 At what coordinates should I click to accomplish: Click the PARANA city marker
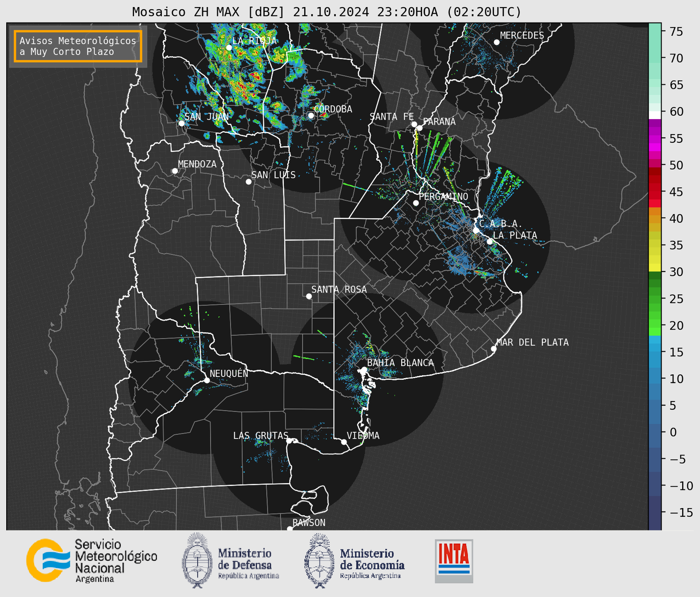[420, 128]
